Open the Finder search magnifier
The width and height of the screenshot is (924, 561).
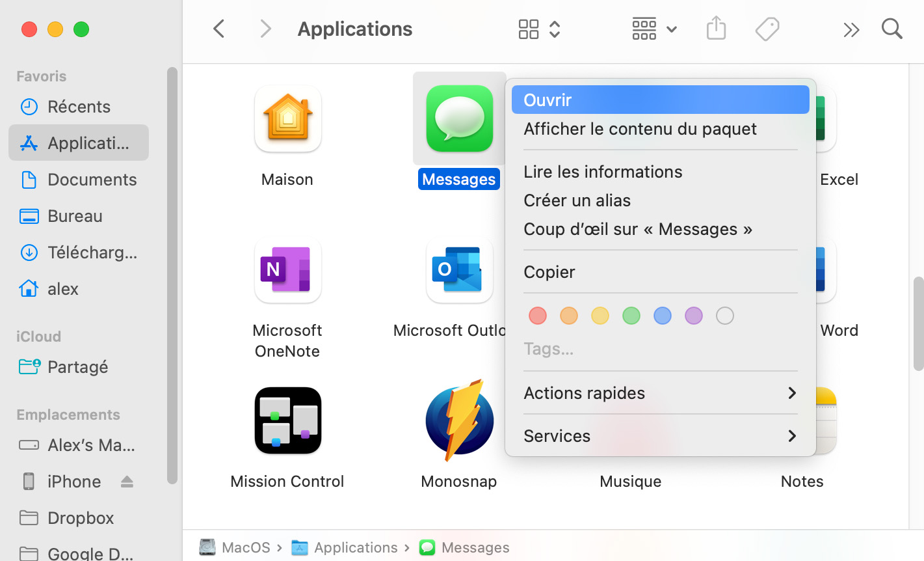tap(892, 29)
